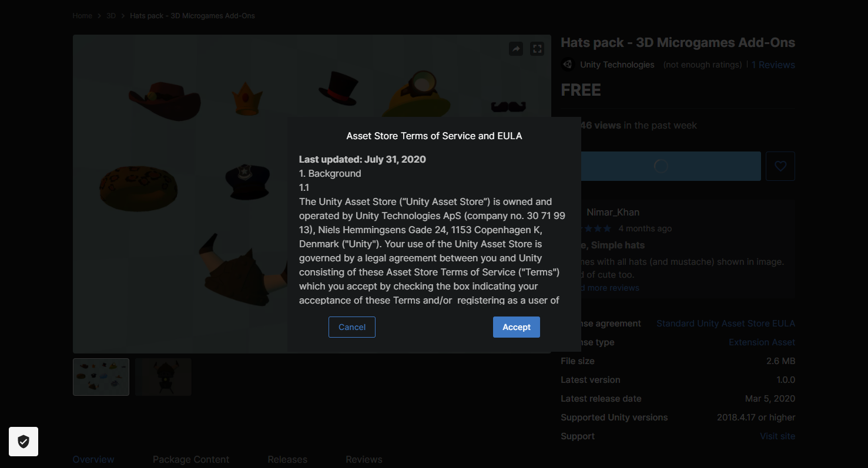Viewport: 868px width, 468px height.
Task: Click the review star rating
Action: click(596, 228)
